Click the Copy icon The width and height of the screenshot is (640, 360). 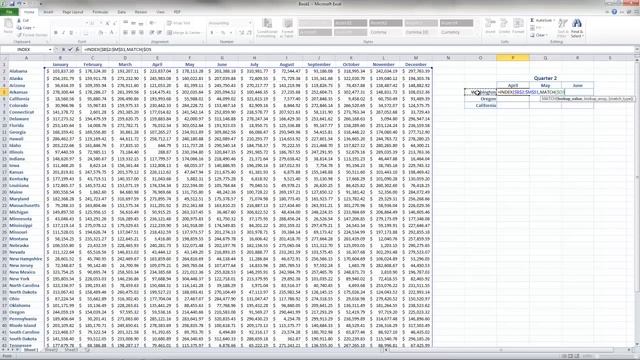[x=19, y=28]
